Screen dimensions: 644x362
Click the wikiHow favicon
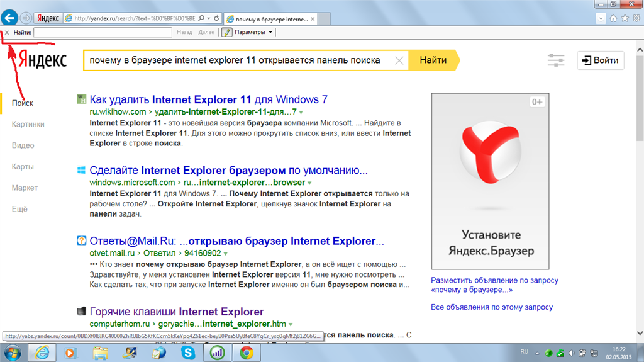pyautogui.click(x=81, y=99)
